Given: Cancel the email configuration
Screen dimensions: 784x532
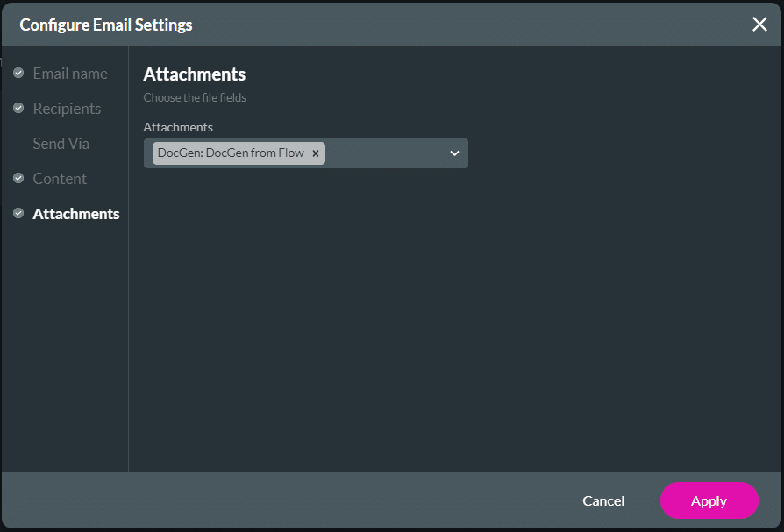Looking at the screenshot, I should point(603,500).
